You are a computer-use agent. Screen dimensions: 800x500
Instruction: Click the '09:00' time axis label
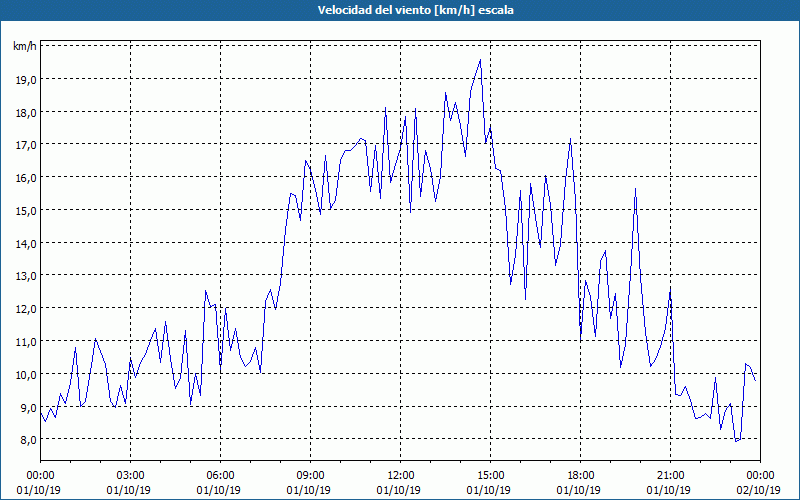(x=310, y=476)
